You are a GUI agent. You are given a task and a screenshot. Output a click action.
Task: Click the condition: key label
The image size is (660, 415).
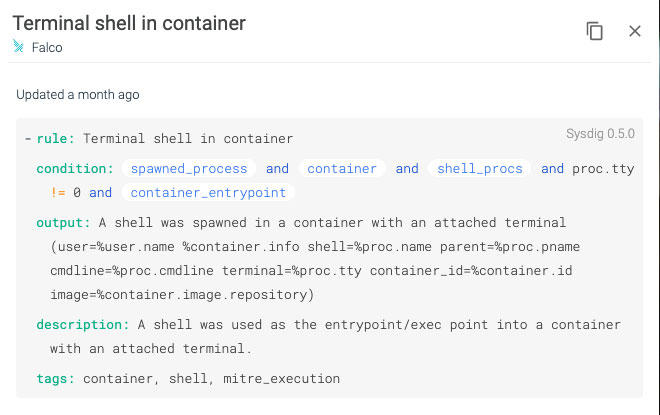point(75,169)
